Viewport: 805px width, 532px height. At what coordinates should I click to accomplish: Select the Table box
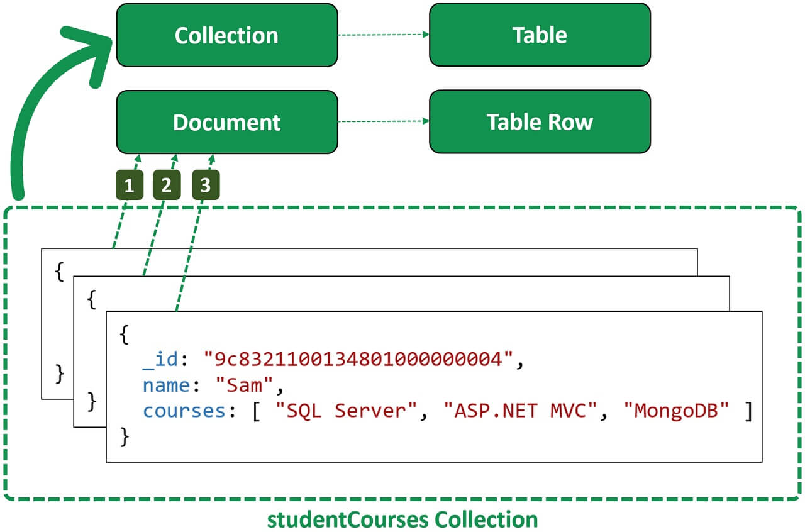pyautogui.click(x=540, y=35)
